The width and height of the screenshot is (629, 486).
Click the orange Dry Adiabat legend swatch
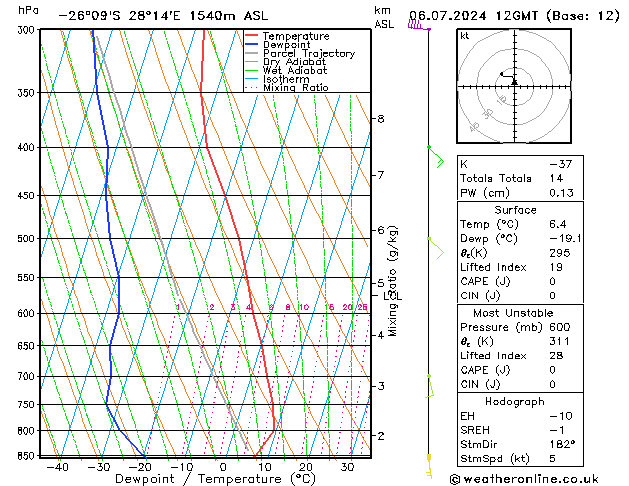pos(251,62)
